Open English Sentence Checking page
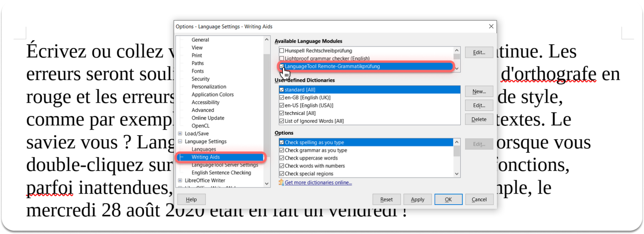Screen dimensions: 644x234 [x=221, y=173]
